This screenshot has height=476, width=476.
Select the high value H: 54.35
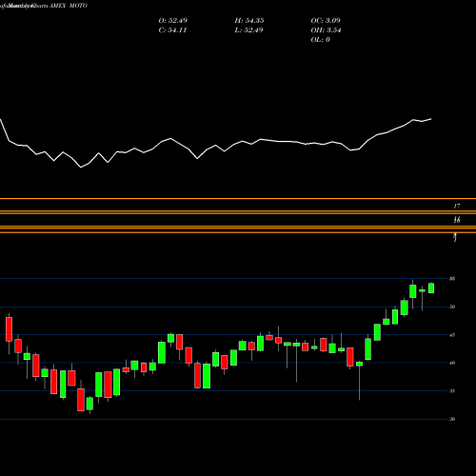(249, 20)
